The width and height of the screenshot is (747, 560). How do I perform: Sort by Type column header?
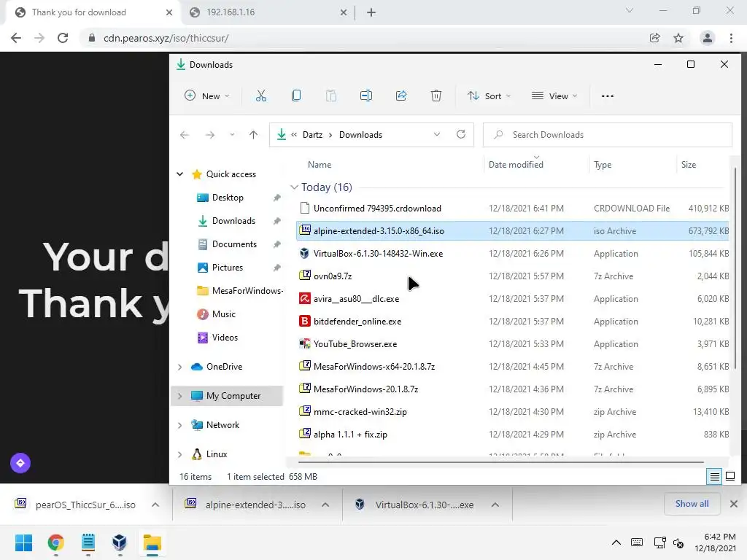pos(603,165)
